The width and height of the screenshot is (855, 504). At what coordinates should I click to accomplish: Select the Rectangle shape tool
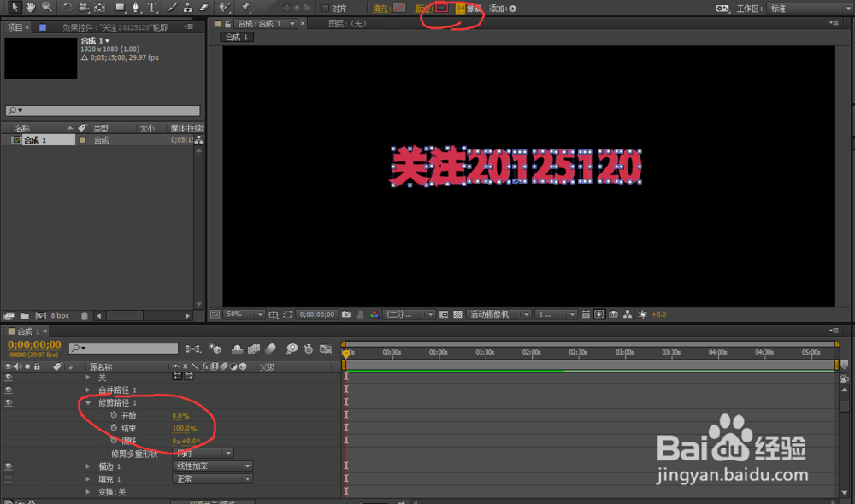120,8
